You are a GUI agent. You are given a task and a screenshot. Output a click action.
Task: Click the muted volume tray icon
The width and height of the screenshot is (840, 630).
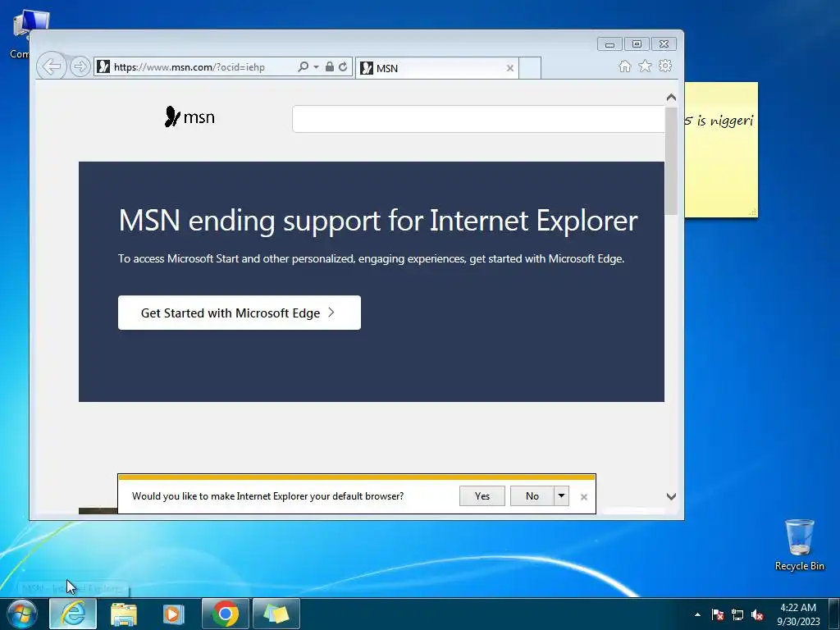click(x=757, y=614)
